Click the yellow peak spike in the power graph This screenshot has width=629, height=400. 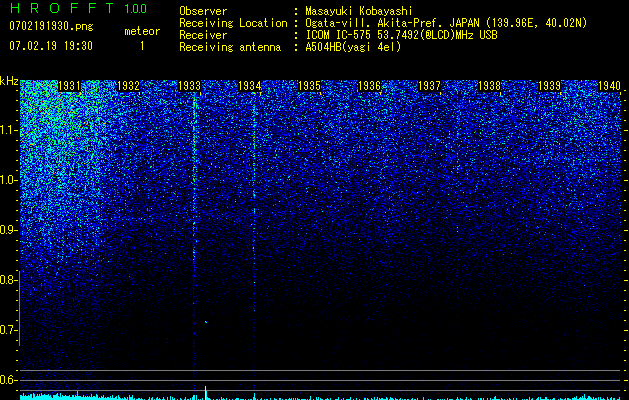206,393
